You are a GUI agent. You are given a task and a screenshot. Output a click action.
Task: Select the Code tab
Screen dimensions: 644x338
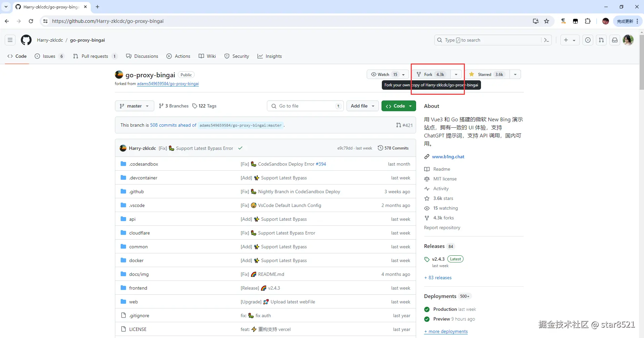(17, 56)
